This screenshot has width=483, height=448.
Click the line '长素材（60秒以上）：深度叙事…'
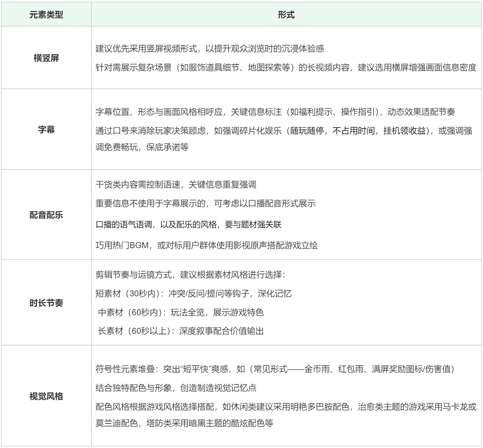point(181,331)
